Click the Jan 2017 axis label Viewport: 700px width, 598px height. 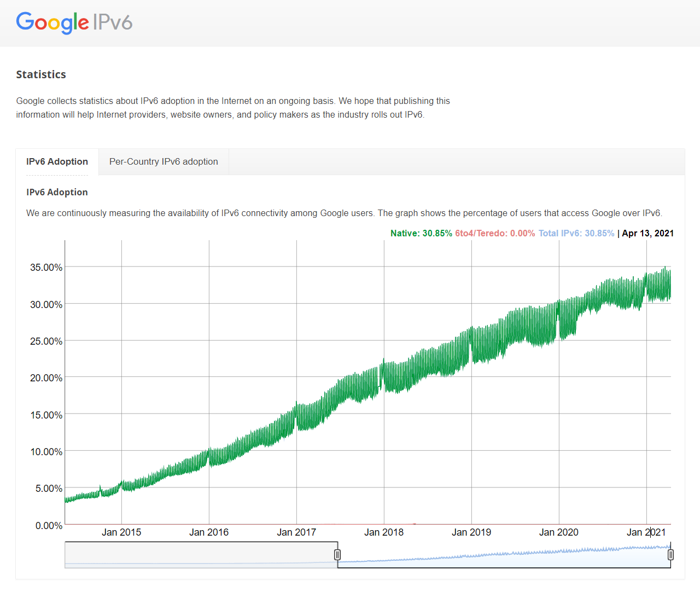[x=296, y=532]
